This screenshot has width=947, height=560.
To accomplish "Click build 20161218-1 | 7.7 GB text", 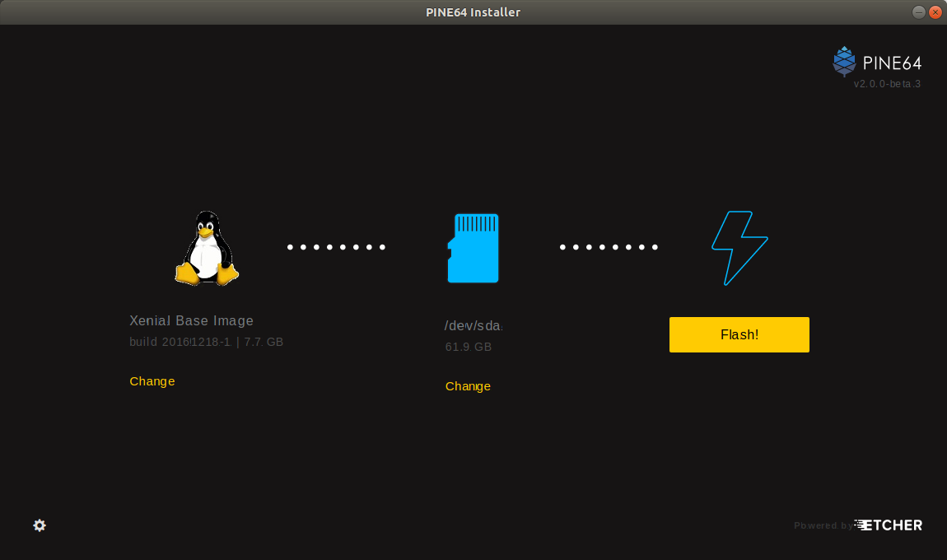I will (206, 342).
